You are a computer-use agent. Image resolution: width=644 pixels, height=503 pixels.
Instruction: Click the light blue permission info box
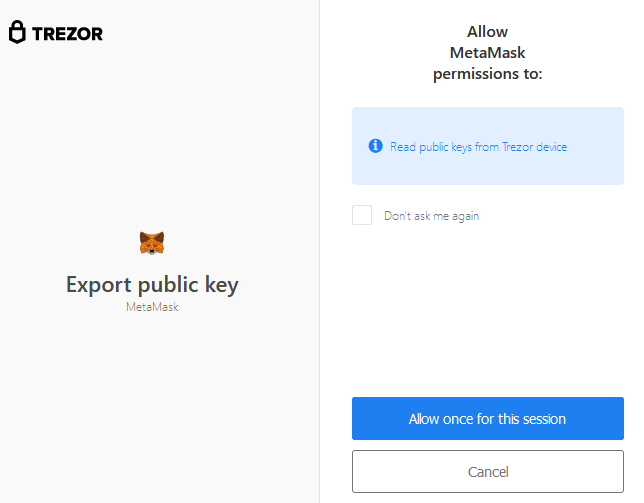[x=488, y=146]
